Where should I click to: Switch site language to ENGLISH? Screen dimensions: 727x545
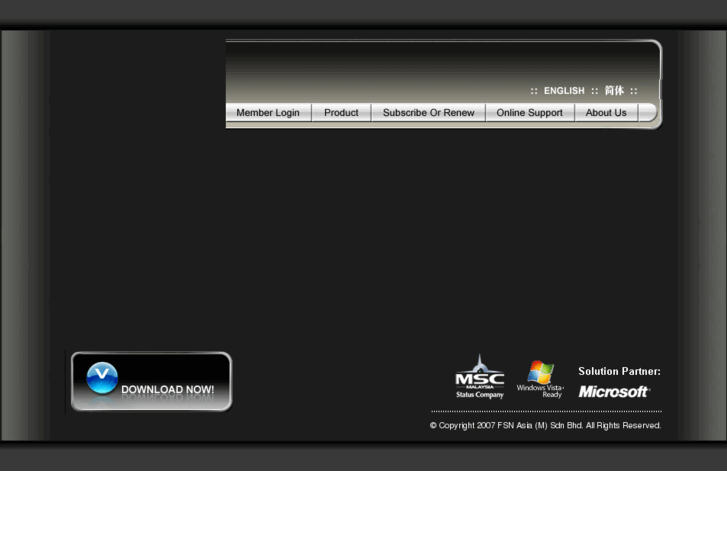tap(564, 91)
